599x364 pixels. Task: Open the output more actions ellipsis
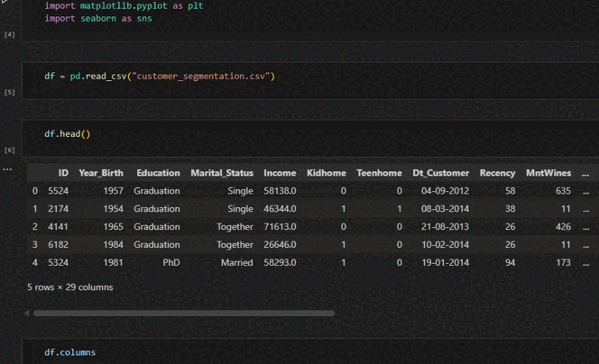7,168
